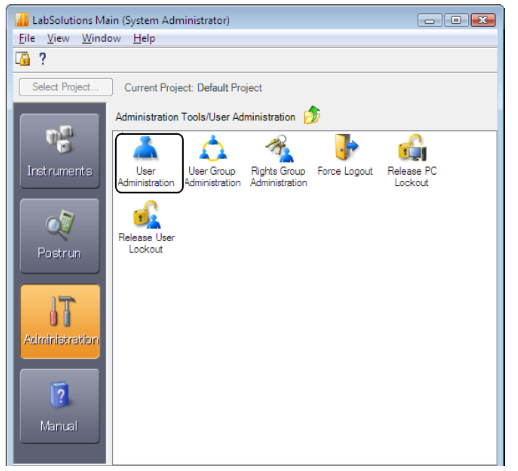This screenshot has width=518, height=471.
Task: Switch to the Postrun panel
Action: tap(60, 236)
